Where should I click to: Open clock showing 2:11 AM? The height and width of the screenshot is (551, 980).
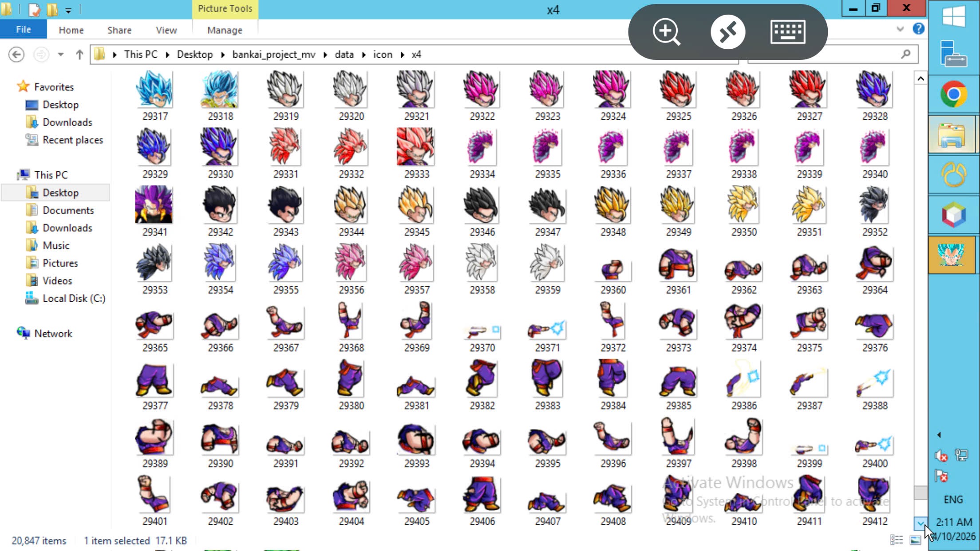954,522
